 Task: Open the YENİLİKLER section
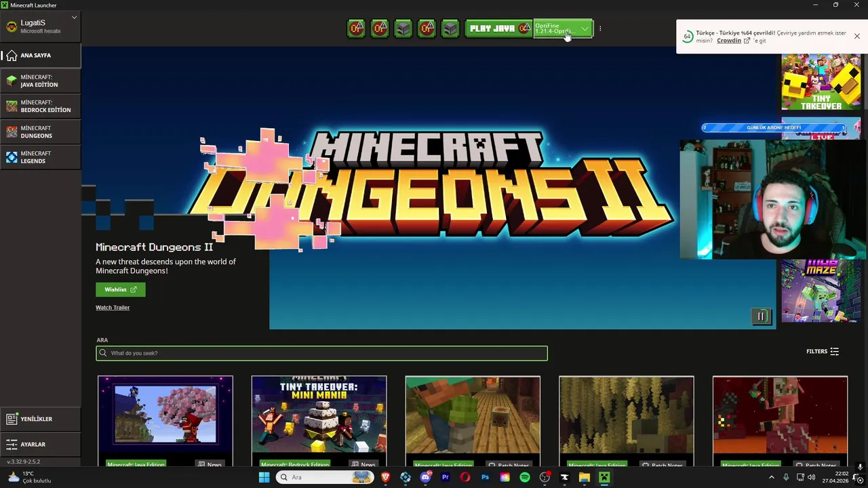41,419
